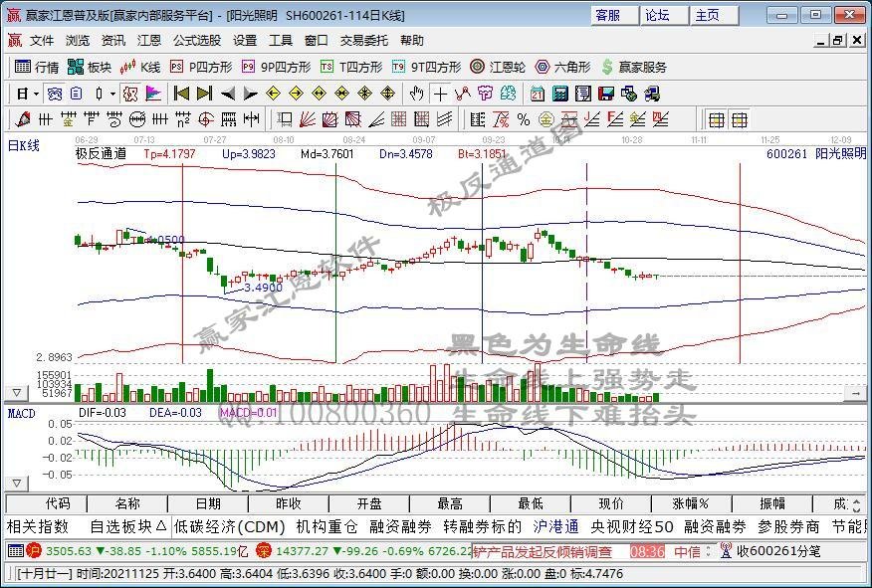The height and width of the screenshot is (588, 872).
Task: Open the 板块 sector view
Action: 89,68
